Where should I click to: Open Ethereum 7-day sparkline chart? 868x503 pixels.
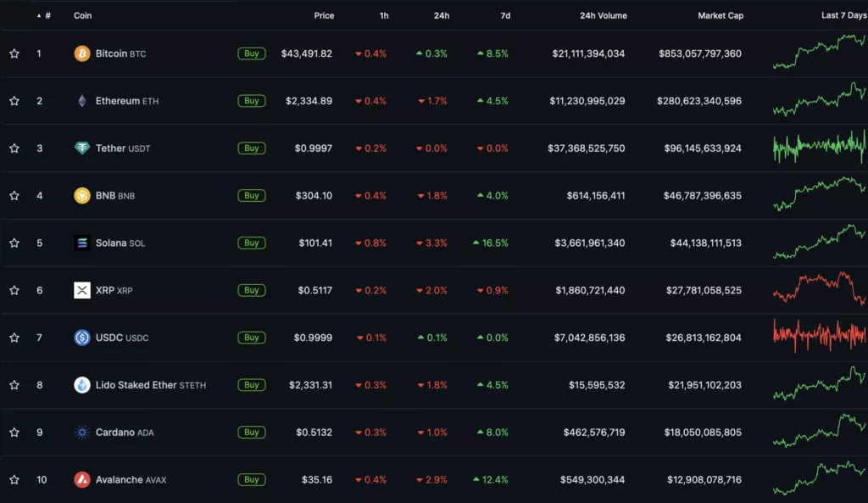tap(820, 98)
